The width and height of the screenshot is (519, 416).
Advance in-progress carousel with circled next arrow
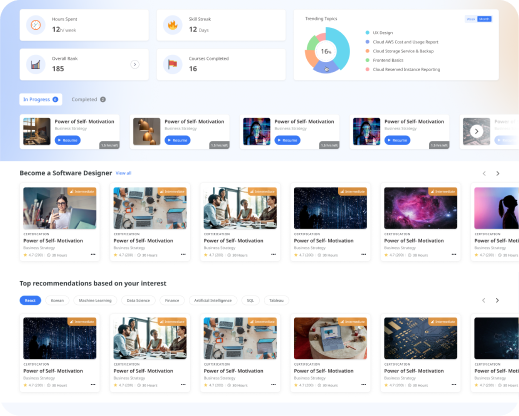477,131
